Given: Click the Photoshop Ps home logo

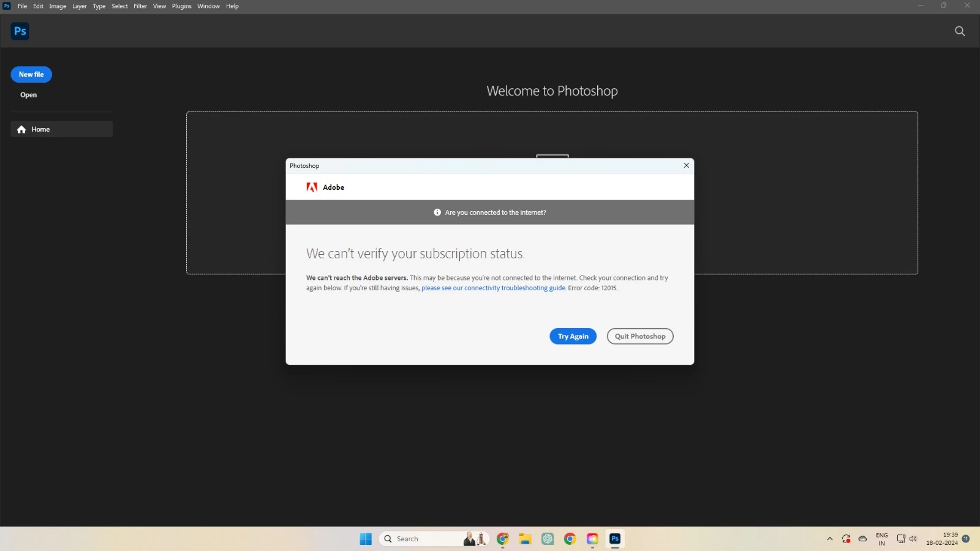Looking at the screenshot, I should (x=20, y=31).
